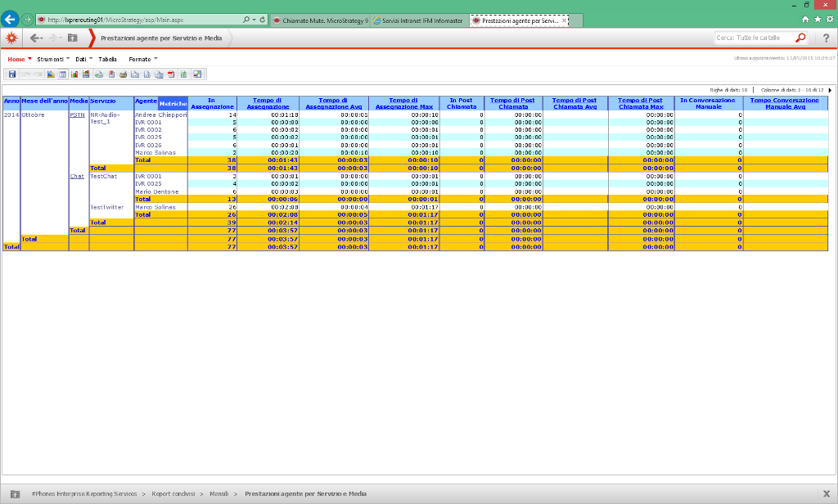Select the grid and graph view icon
Viewport: 838px width, 504px height.
click(x=86, y=74)
